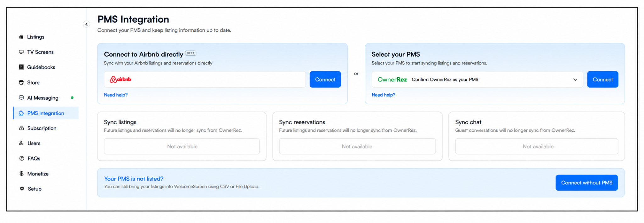Open the OwnerRez PMS selection dropdown
This screenshot has height=223, width=644.
coord(477,79)
